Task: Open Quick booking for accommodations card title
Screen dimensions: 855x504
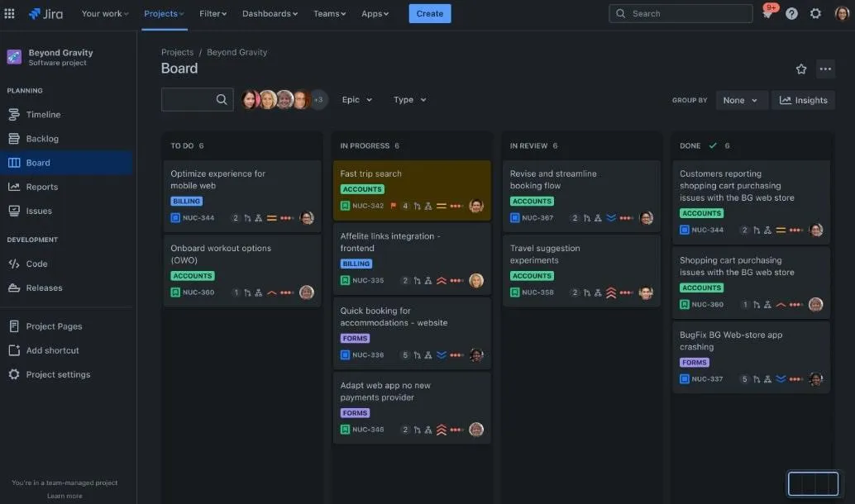Action: [394, 316]
